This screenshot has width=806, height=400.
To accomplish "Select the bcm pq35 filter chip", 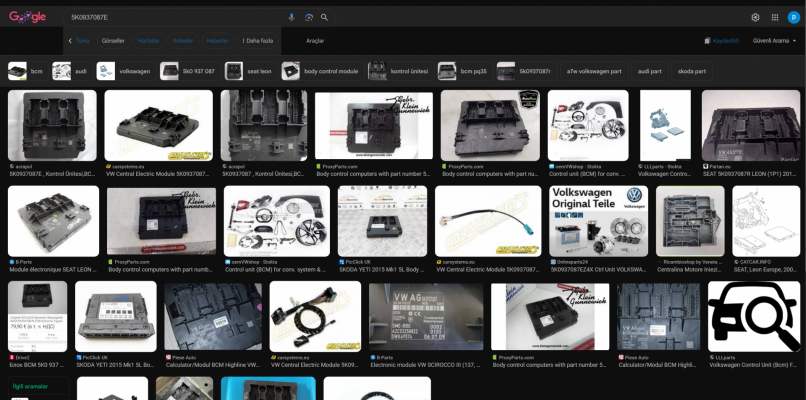I will pos(465,71).
